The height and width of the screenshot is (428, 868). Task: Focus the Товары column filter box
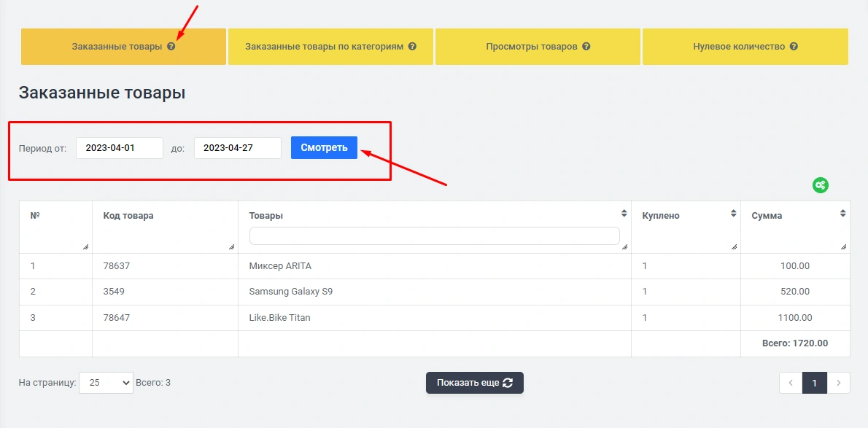(434, 236)
